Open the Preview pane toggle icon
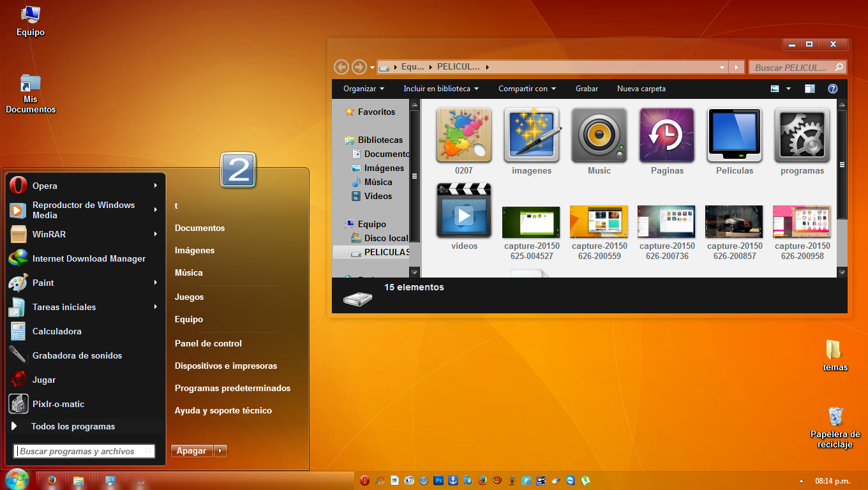This screenshot has width=868, height=490. tap(809, 89)
